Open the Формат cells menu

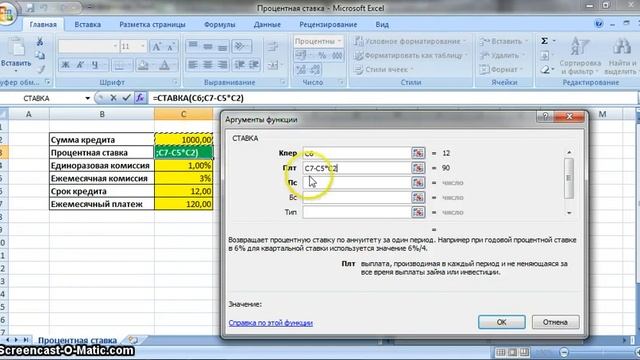[x=501, y=70]
